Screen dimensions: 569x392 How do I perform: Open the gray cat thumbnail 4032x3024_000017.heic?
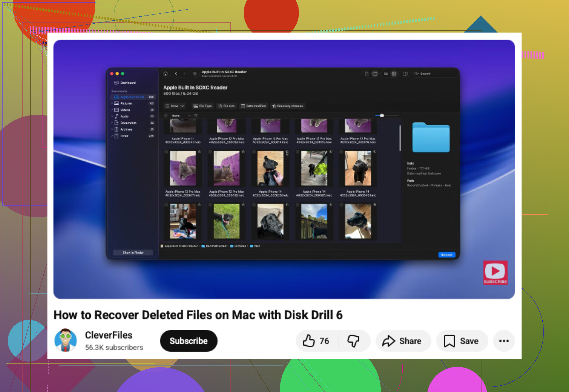click(x=183, y=168)
